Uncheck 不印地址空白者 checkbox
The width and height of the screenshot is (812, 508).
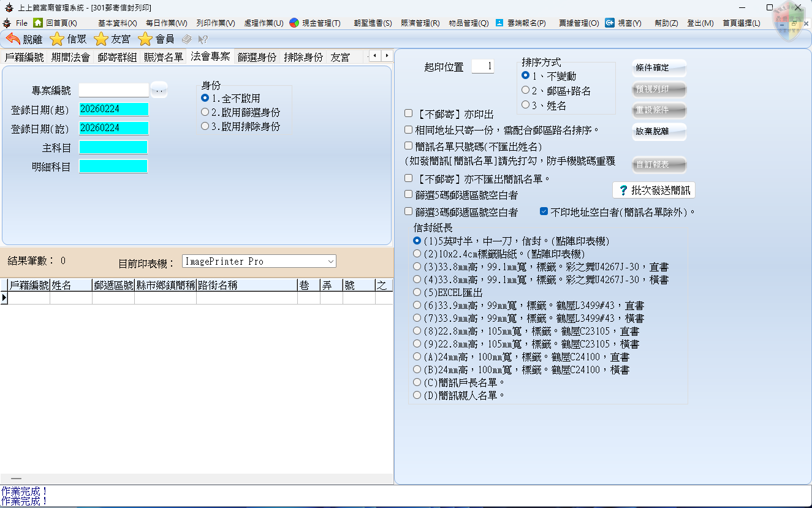544,211
